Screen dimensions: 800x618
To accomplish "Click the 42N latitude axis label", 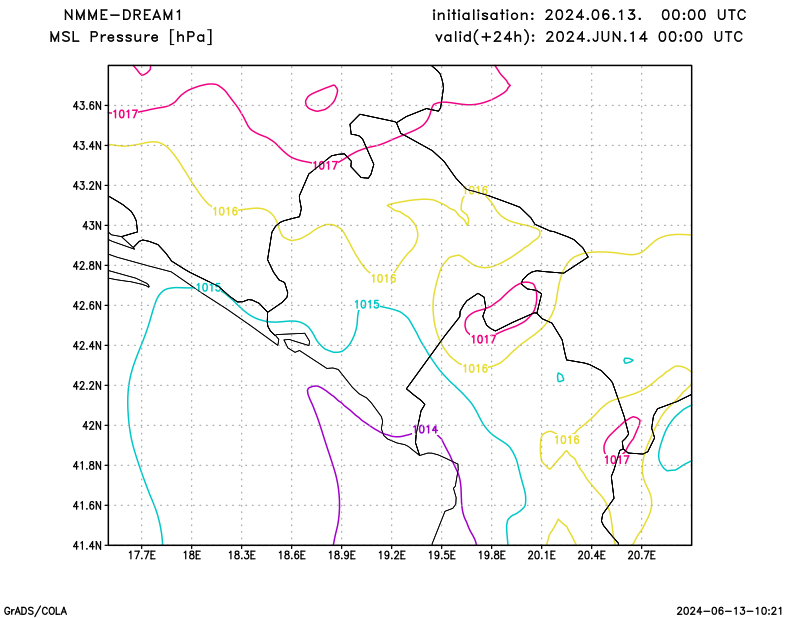I will coord(92,425).
